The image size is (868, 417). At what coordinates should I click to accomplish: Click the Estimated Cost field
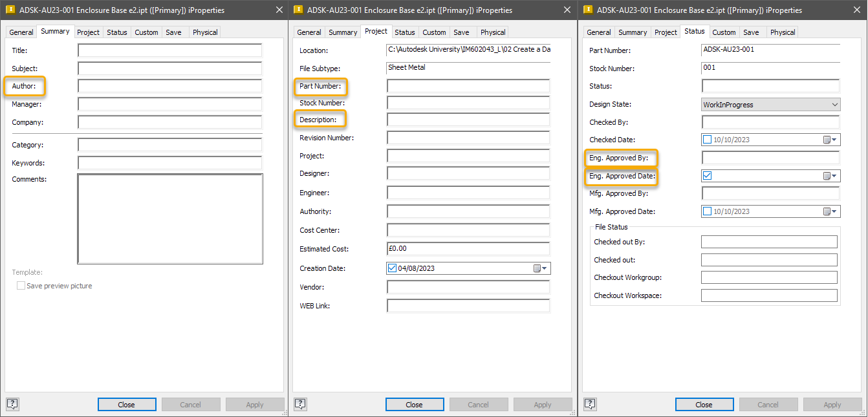tap(468, 249)
